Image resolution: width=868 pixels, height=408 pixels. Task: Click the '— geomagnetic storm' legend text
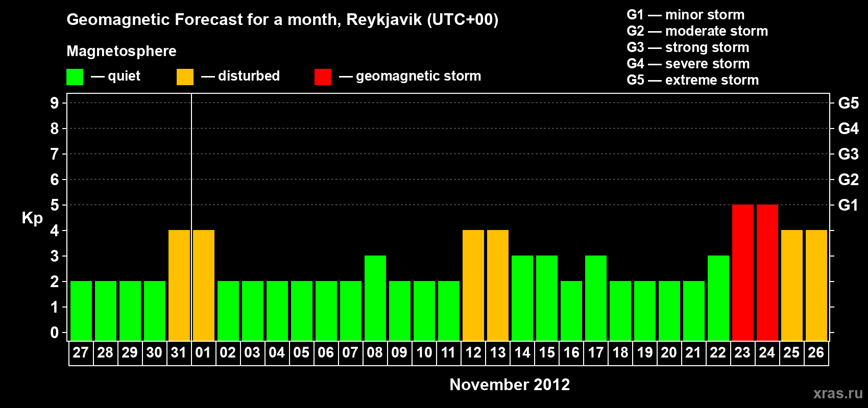410,76
